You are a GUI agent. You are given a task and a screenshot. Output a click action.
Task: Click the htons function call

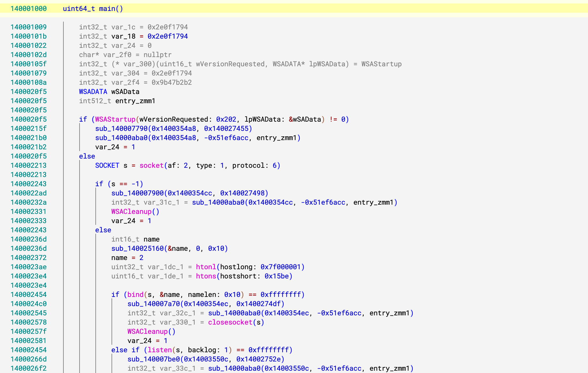tap(206, 276)
